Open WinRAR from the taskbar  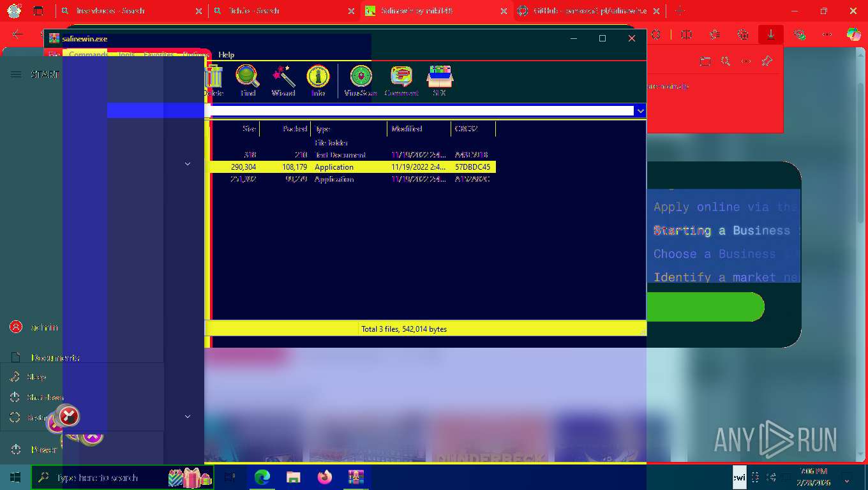tap(355, 477)
